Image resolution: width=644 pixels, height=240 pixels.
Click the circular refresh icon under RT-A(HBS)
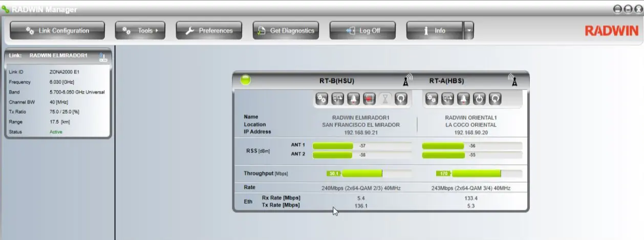tap(496, 98)
